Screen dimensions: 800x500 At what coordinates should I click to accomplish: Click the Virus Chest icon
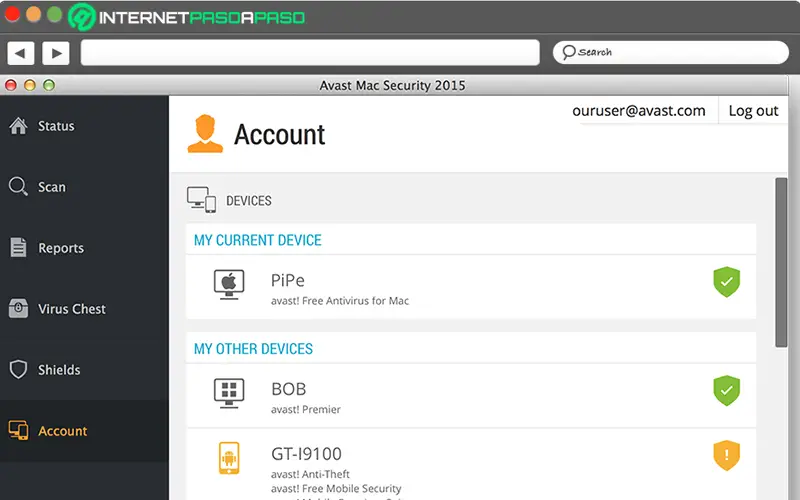[18, 309]
